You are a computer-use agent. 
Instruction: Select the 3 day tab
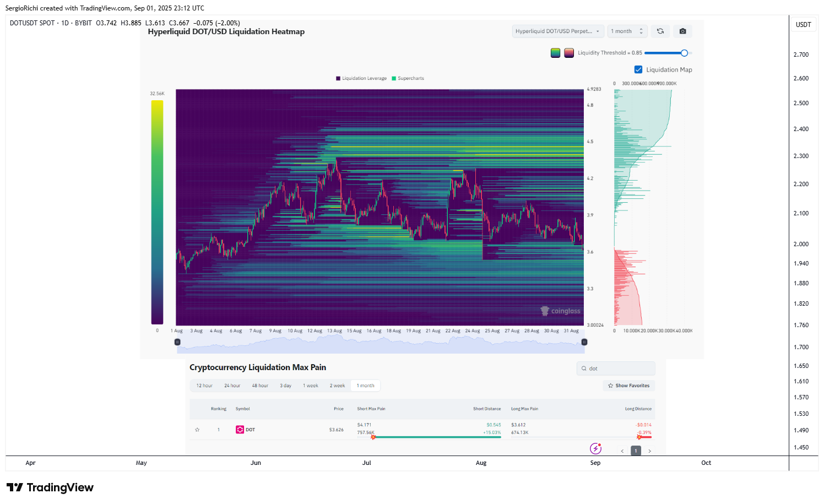click(x=285, y=386)
